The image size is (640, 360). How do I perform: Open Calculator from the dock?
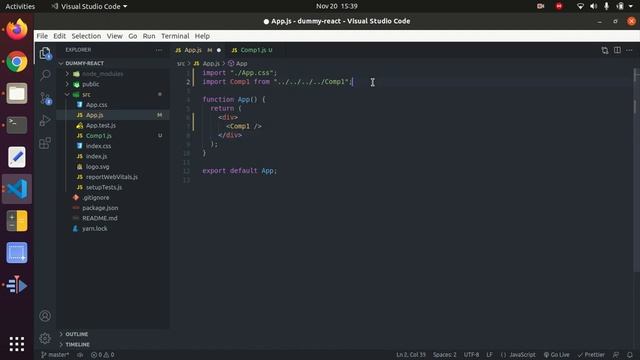tap(17, 221)
